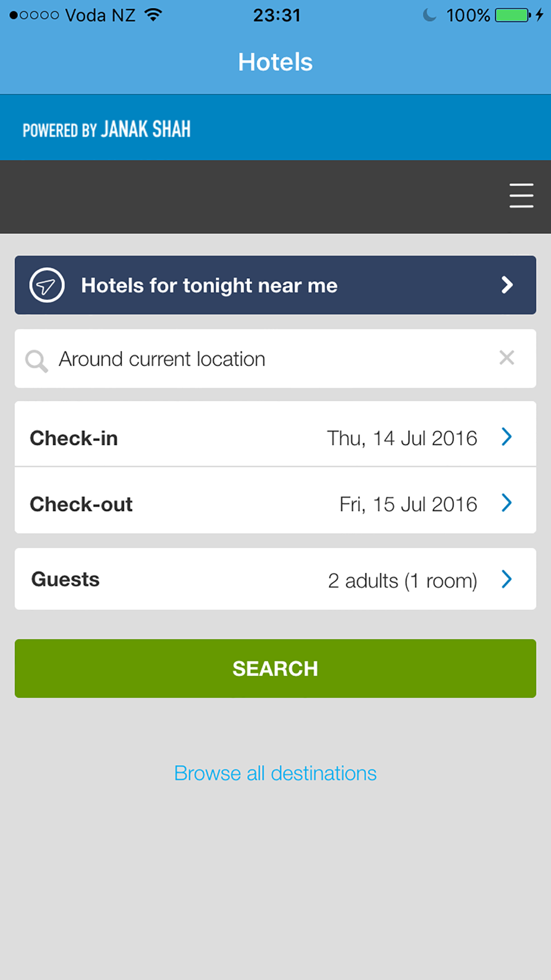The height and width of the screenshot is (980, 551).
Task: Tap the Do Not Disturb moon icon
Action: click(x=429, y=15)
